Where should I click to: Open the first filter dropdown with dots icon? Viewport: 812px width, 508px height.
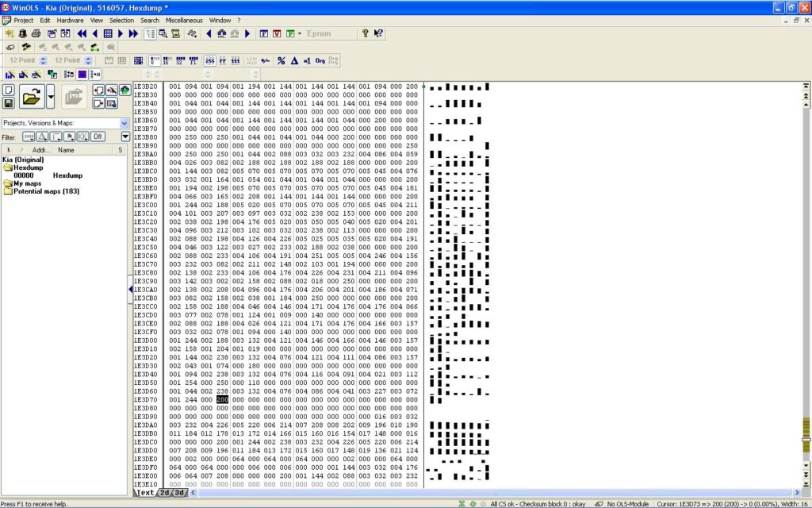(x=29, y=137)
